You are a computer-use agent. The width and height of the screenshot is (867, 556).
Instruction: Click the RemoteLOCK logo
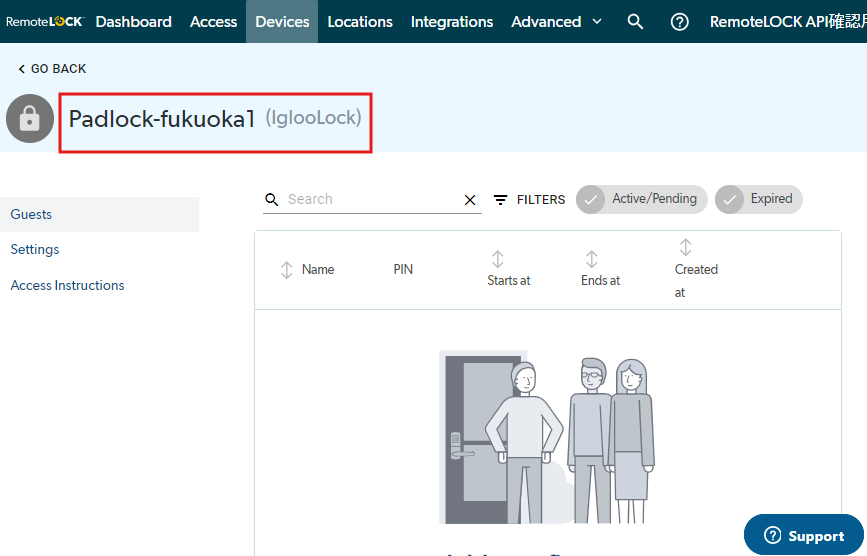(44, 22)
